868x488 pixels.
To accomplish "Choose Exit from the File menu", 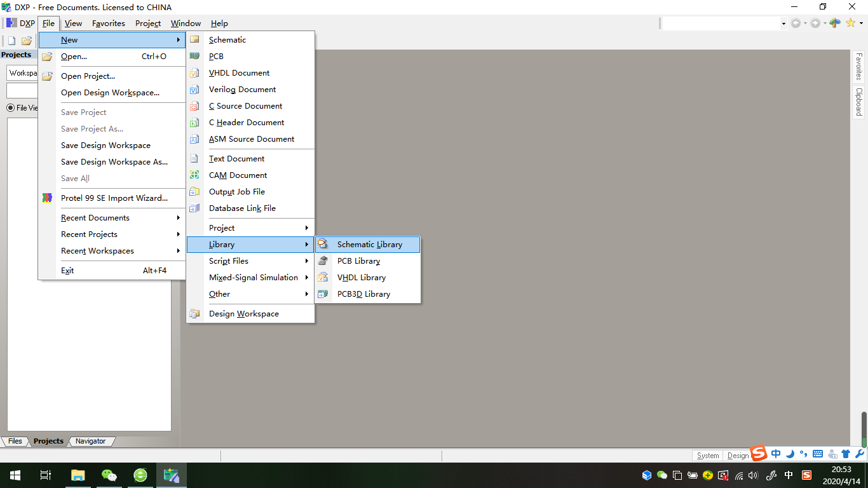I will coord(112,270).
